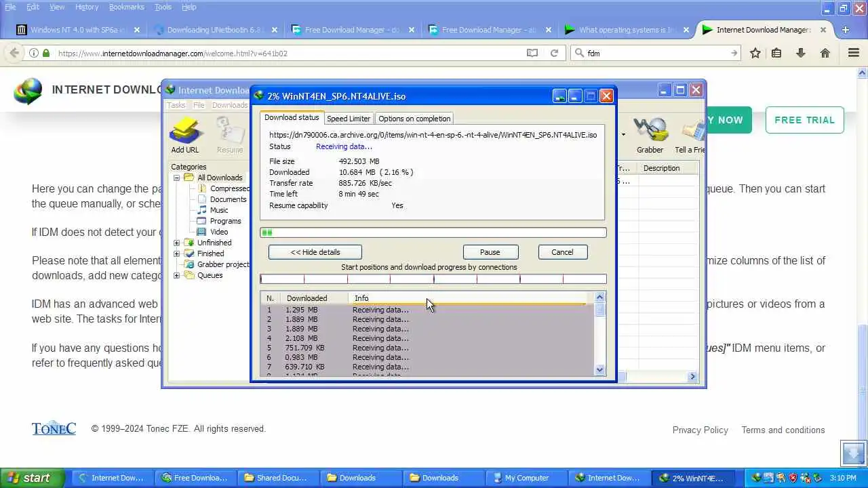Click the Hide details button

point(315,252)
